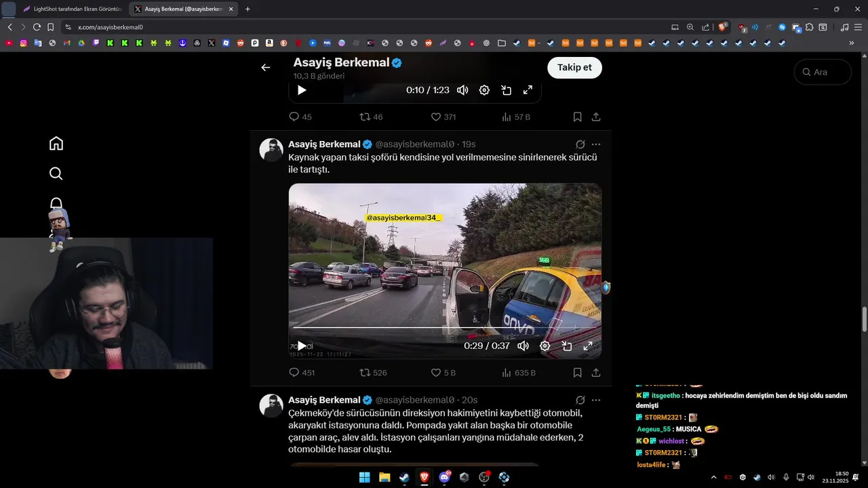Show hidden system tray icons chevron

click(x=713, y=477)
